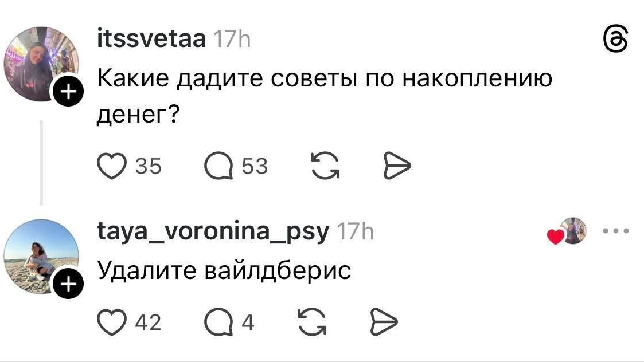Screen dimensions: 644x362
Task: Open the taya_voronina_psy profile link
Action: pos(213,231)
